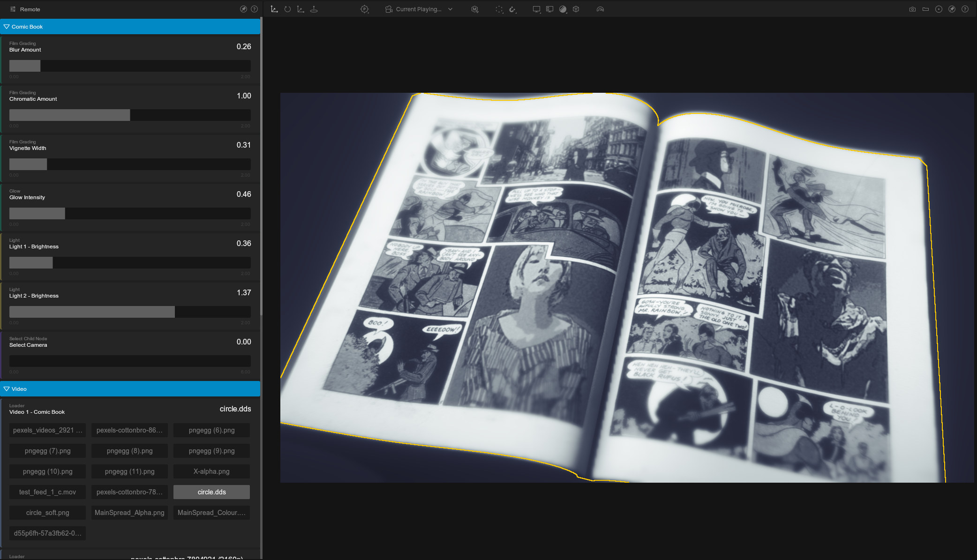Screen dimensions: 977x560
Task: Toggle the pin icon in Remote panel header
Action: [x=243, y=9]
